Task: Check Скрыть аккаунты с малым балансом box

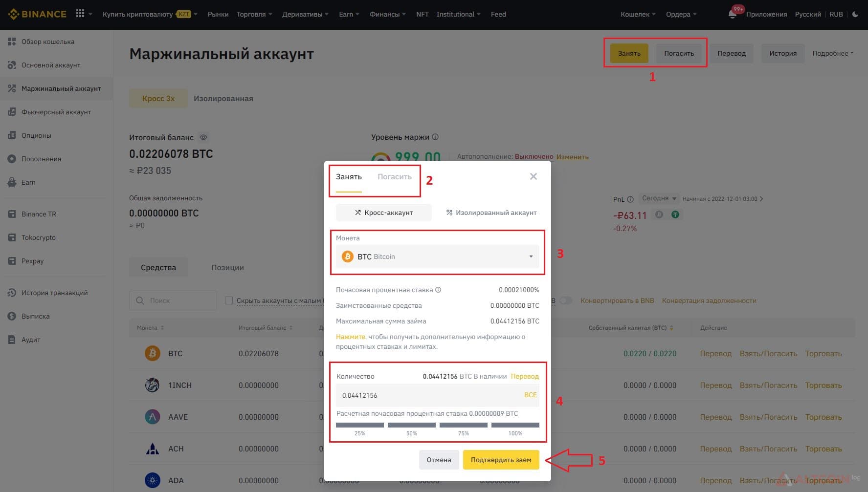Action: 228,300
